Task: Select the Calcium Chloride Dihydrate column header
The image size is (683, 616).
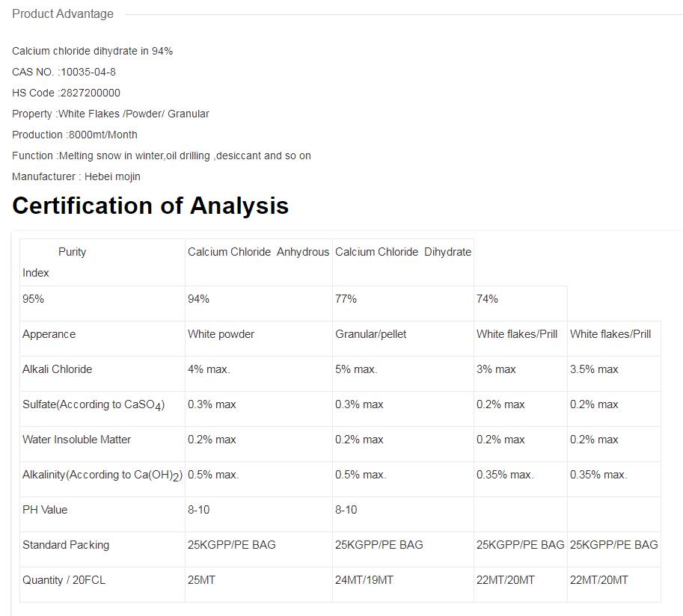Action: 402,252
